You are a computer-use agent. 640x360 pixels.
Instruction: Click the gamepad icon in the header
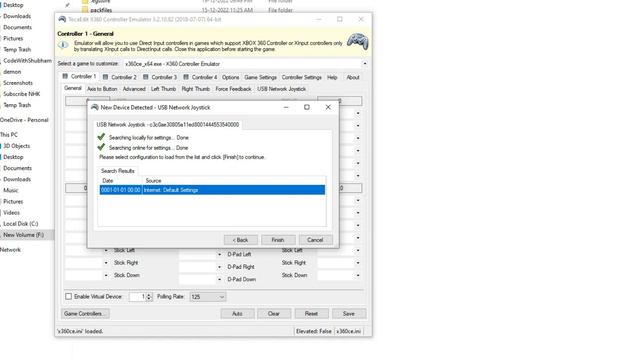[x=358, y=42]
